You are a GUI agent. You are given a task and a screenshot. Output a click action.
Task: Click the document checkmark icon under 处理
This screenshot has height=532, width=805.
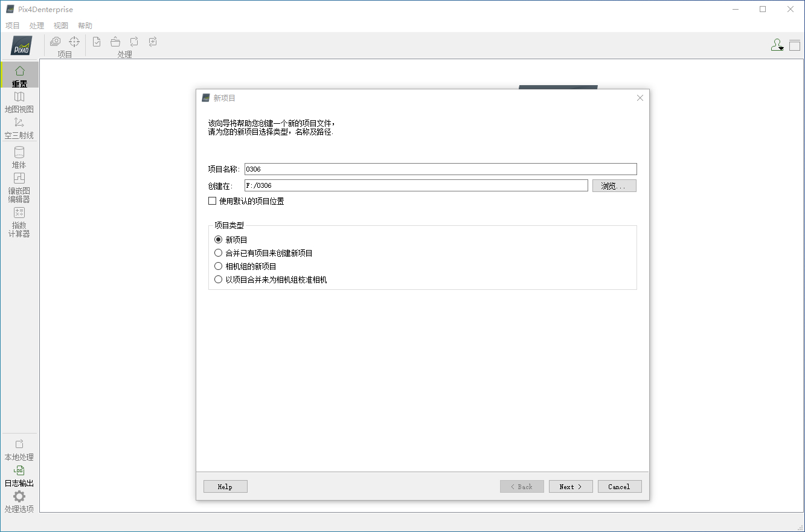tap(97, 41)
